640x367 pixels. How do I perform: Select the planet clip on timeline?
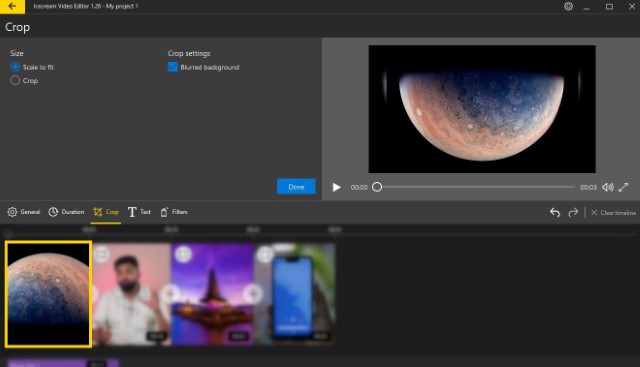pyautogui.click(x=48, y=294)
